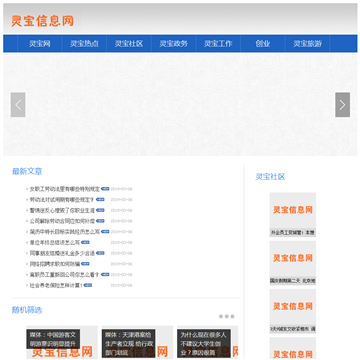Click the badge beside 社会养老保险 article
The height and width of the screenshot is (360, 360).
tap(88, 285)
